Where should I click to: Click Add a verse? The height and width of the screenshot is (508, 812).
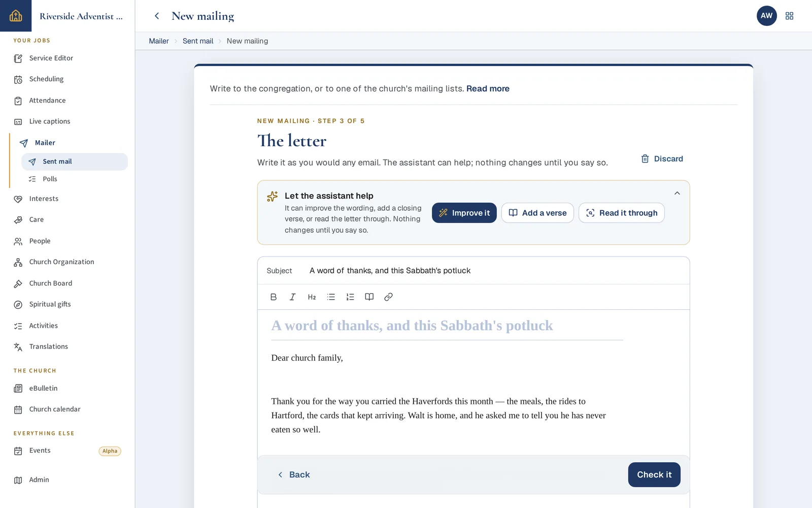click(x=537, y=213)
